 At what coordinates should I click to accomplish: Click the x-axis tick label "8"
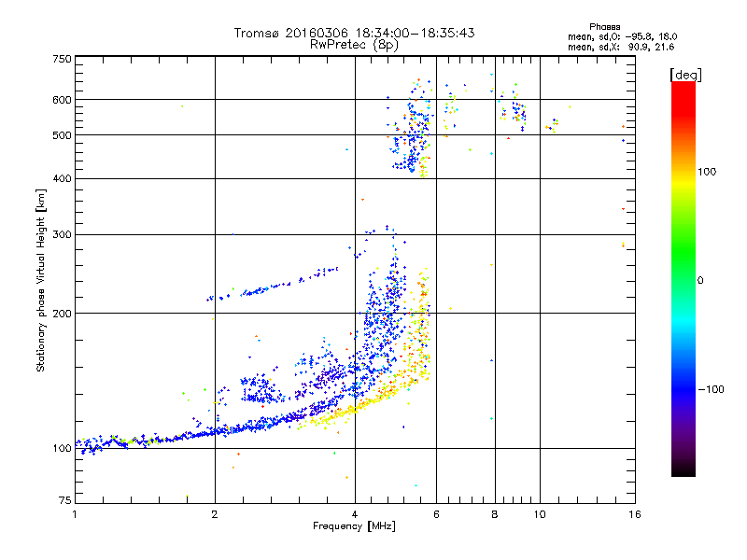tap(495, 514)
